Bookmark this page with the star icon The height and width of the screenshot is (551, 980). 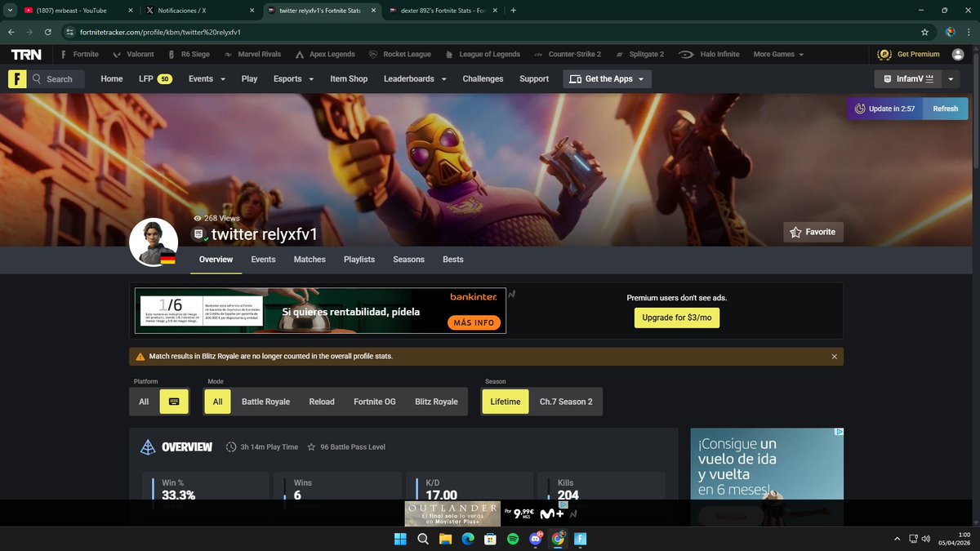click(924, 32)
